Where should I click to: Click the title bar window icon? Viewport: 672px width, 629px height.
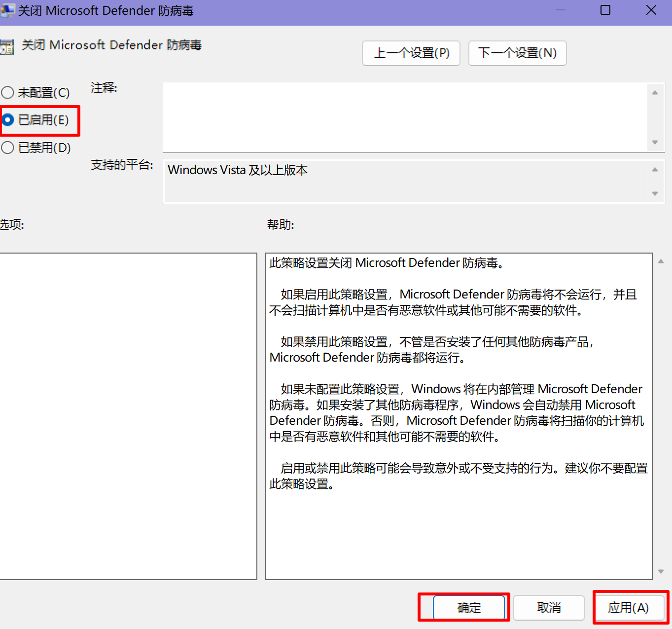tap(7, 10)
